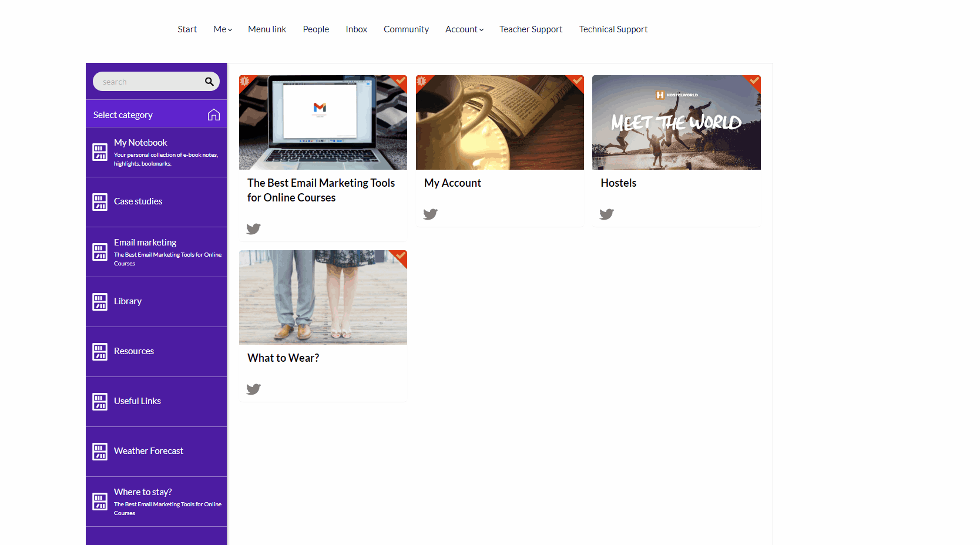This screenshot has height=545, width=980.
Task: Expand the Account dropdown menu
Action: [x=464, y=29]
